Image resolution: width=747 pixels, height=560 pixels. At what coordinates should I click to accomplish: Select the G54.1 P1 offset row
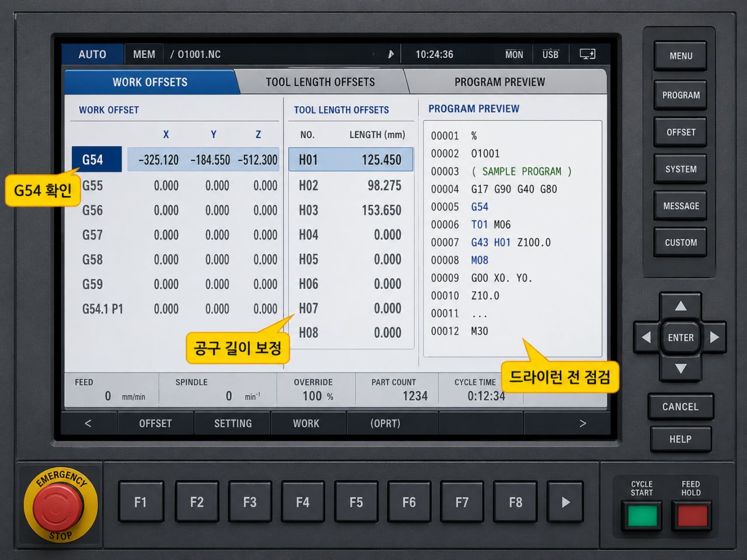[x=175, y=309]
